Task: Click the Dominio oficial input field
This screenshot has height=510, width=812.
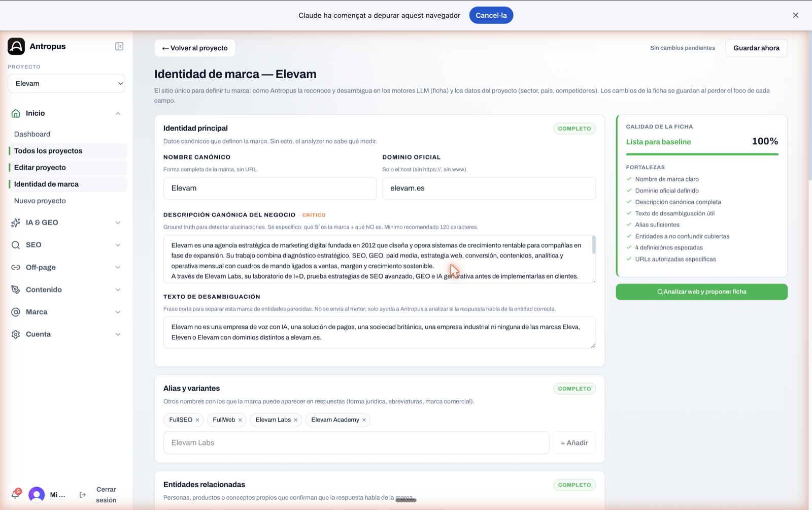Action: (x=489, y=188)
